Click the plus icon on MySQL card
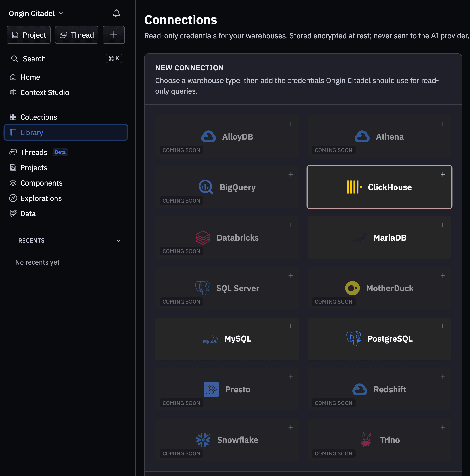The image size is (470, 476). pos(291,326)
